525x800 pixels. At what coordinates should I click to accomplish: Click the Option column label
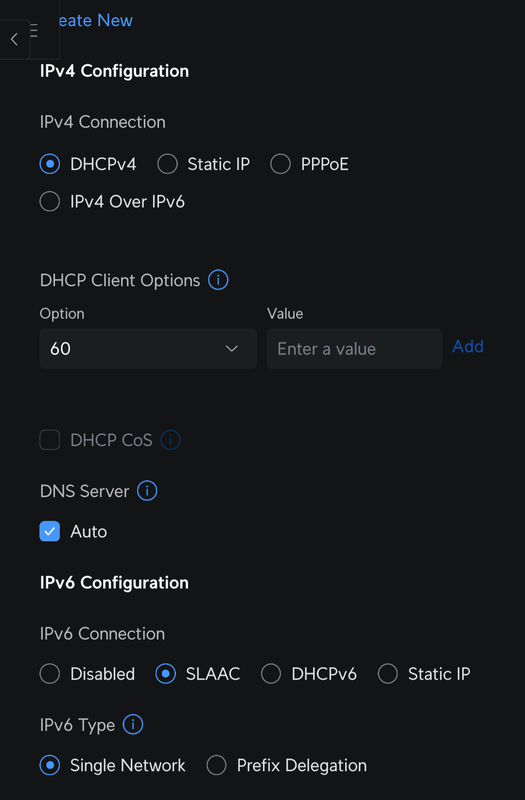click(62, 313)
